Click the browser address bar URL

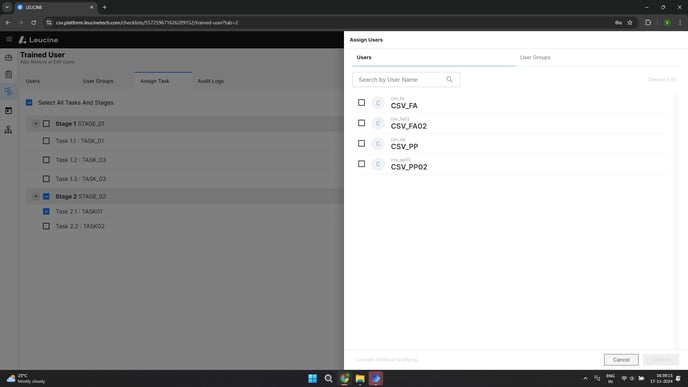(x=147, y=22)
